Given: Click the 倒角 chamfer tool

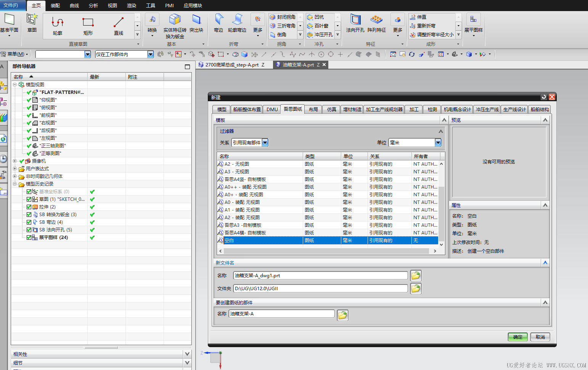Looking at the screenshot, I should pyautogui.click(x=278, y=35).
